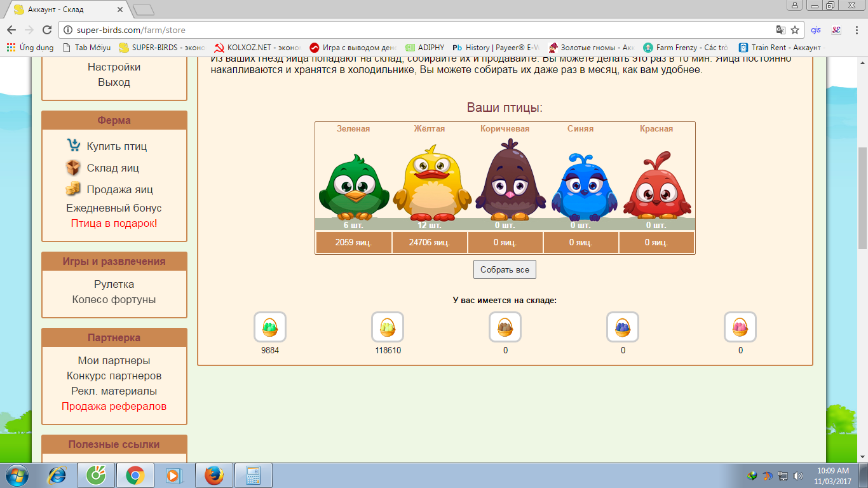Image resolution: width=868 pixels, height=488 pixels.
Task: Open Продажа яиц page
Action: click(x=120, y=189)
